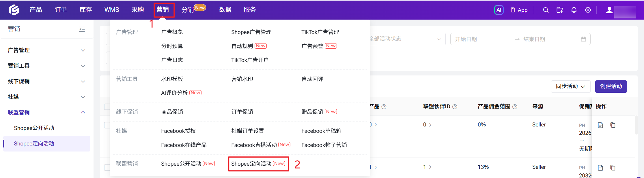The width and height of the screenshot is (644, 178).
Task: Open the App download link
Action: click(x=519, y=10)
